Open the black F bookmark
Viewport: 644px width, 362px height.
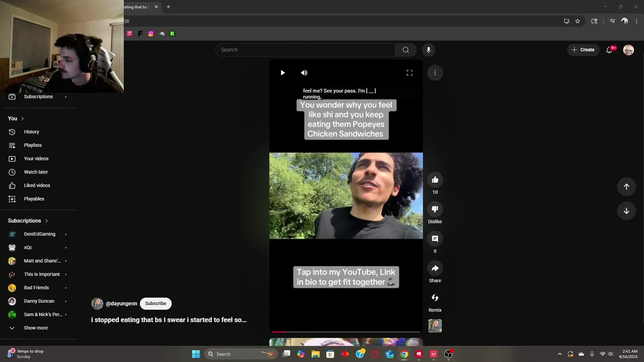click(140, 34)
